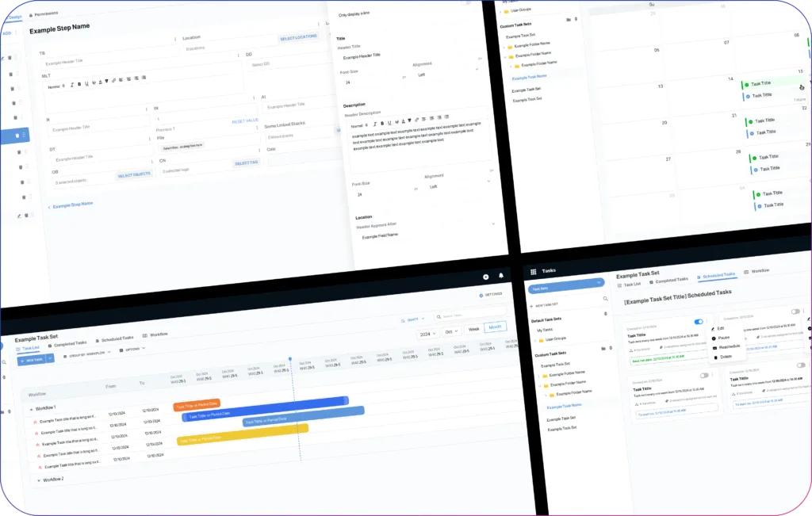Screen dimensions: 812x516
Task: Open the blue Task Sets dropdown
Action: tap(565, 285)
